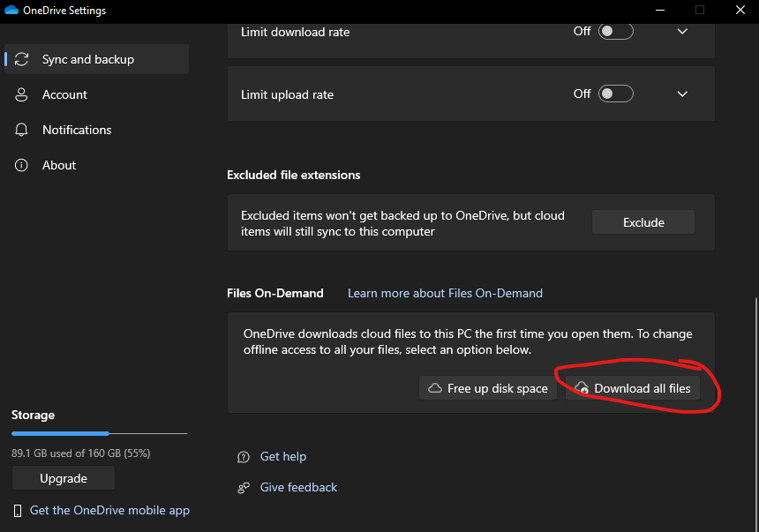Click Download all files button
Viewport: 759px width, 532px height.
click(633, 388)
